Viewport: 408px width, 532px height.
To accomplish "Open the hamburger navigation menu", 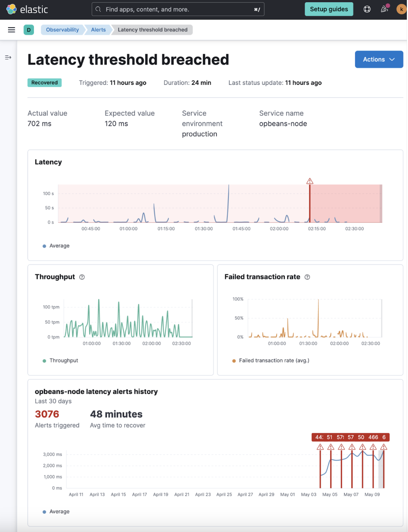I will pyautogui.click(x=11, y=30).
